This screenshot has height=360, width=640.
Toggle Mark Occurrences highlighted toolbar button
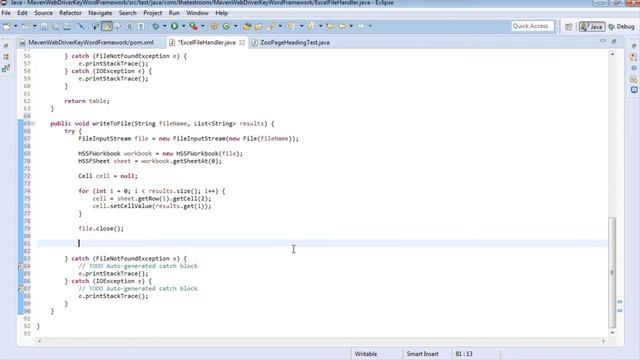tap(107, 27)
